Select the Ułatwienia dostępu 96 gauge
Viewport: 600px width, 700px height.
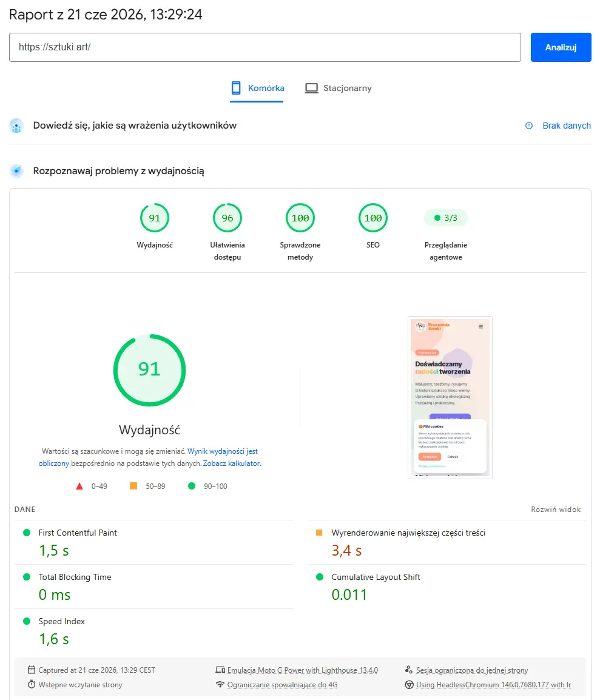click(x=228, y=218)
